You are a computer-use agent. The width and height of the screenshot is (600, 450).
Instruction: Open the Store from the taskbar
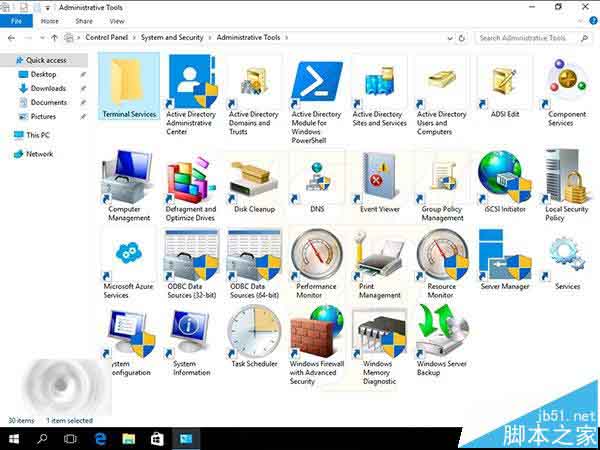pyautogui.click(x=157, y=439)
